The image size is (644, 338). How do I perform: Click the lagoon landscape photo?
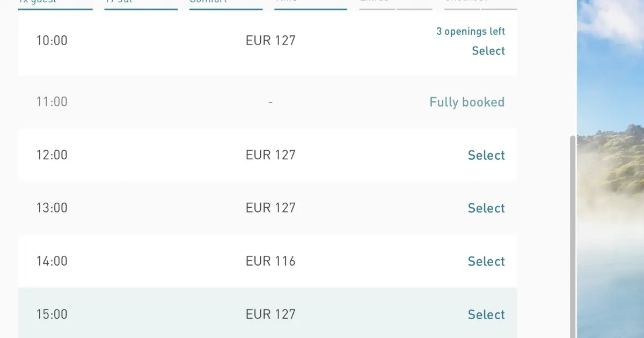point(611,169)
